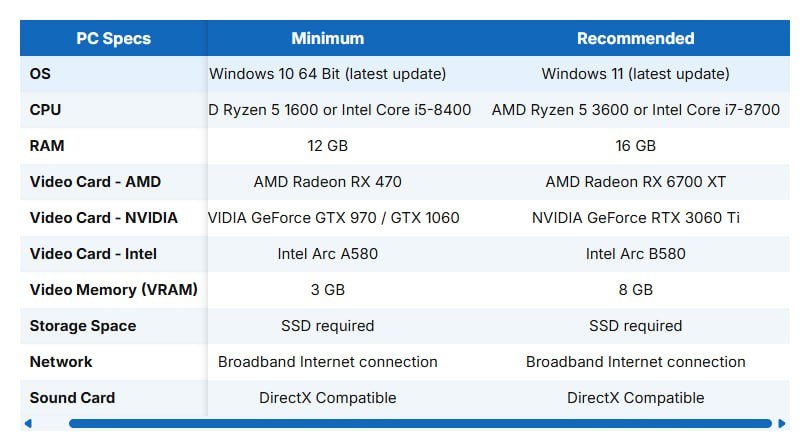802x445 pixels.
Task: Click the Intel Arc A580 cell
Action: point(328,254)
